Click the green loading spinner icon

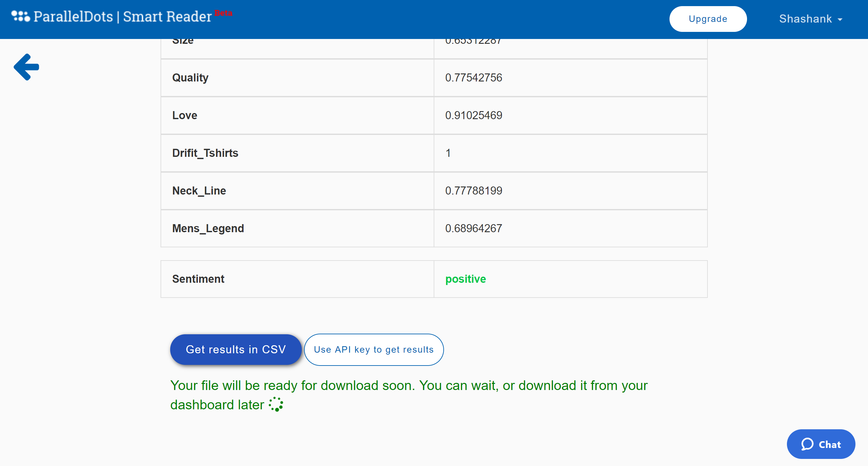click(x=276, y=404)
